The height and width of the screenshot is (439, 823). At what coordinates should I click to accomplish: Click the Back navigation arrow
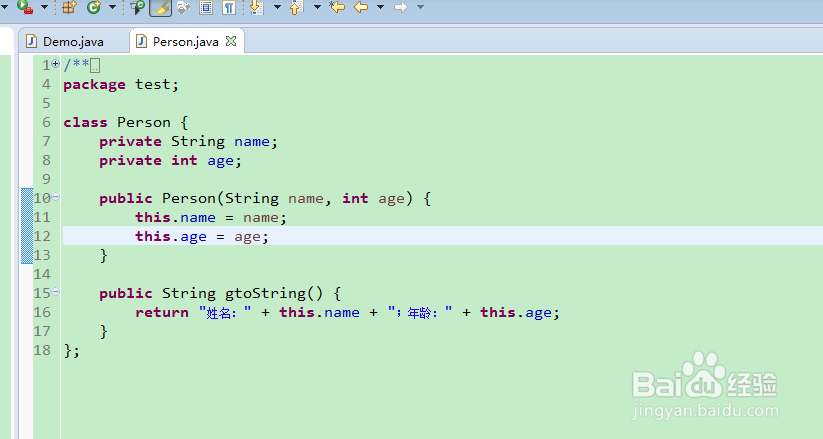point(361,7)
